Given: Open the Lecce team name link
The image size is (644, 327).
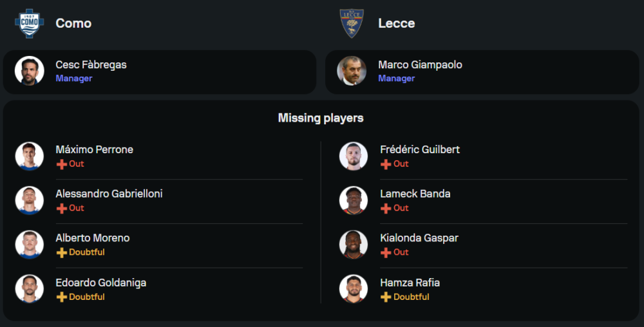Looking at the screenshot, I should tap(397, 23).
